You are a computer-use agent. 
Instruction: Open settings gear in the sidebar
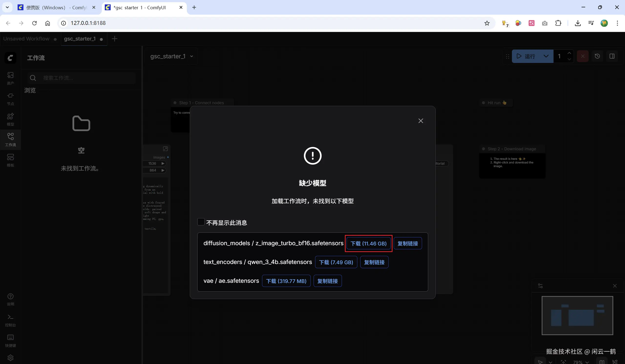click(10, 358)
